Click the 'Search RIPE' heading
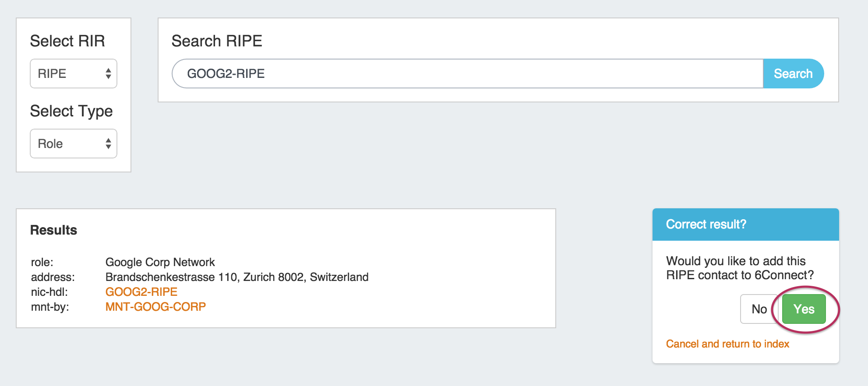Screen dimensions: 868x386 coord(217,41)
